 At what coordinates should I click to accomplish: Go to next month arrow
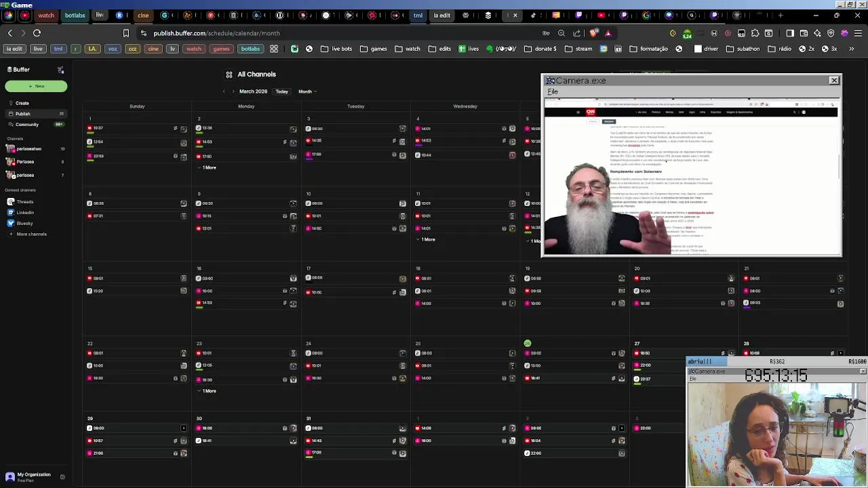click(233, 91)
